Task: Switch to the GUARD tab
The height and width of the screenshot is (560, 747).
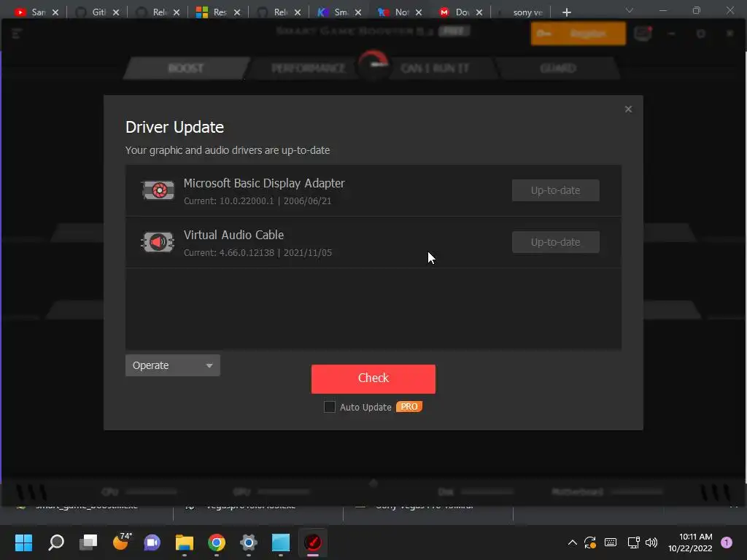Action: pyautogui.click(x=558, y=68)
